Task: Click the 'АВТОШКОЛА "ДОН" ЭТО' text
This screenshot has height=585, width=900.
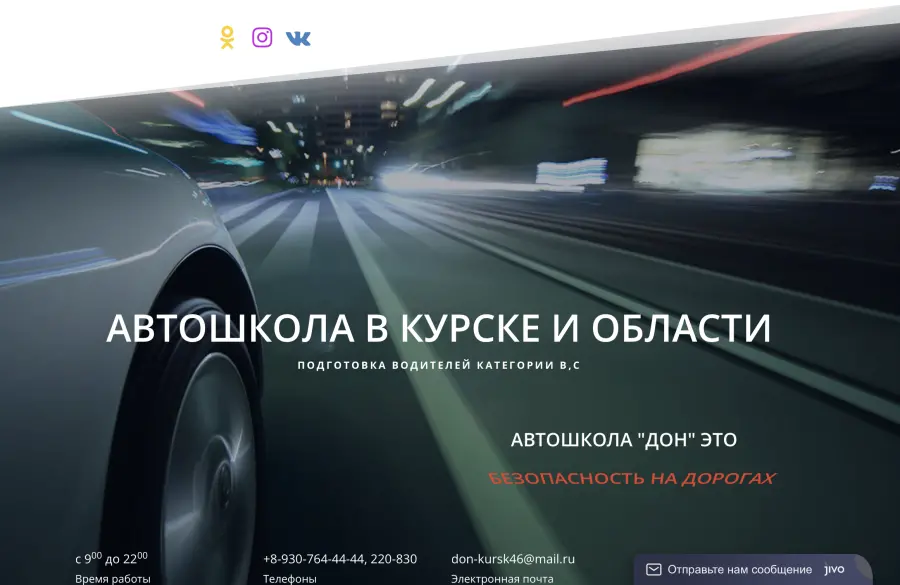Action: pyautogui.click(x=623, y=440)
